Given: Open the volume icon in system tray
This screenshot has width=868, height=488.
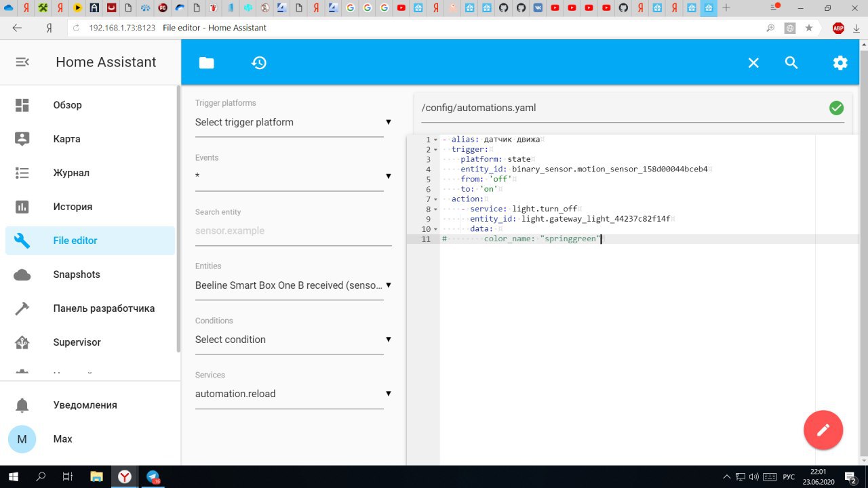Looking at the screenshot, I should coord(753,476).
